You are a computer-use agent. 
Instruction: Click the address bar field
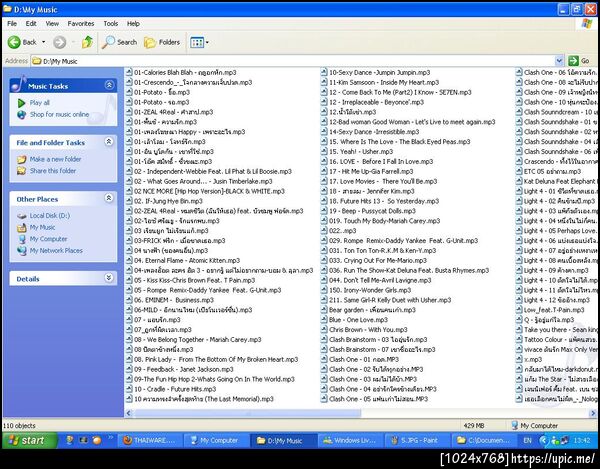point(293,61)
